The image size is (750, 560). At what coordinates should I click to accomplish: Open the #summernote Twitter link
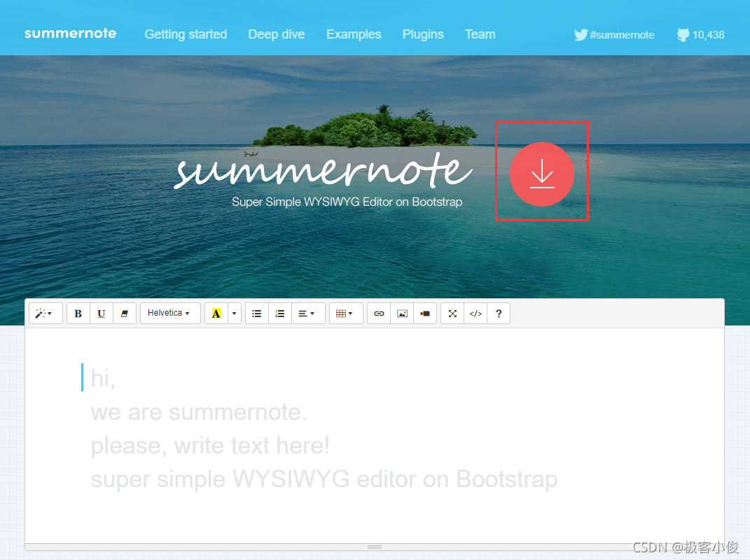tap(614, 35)
